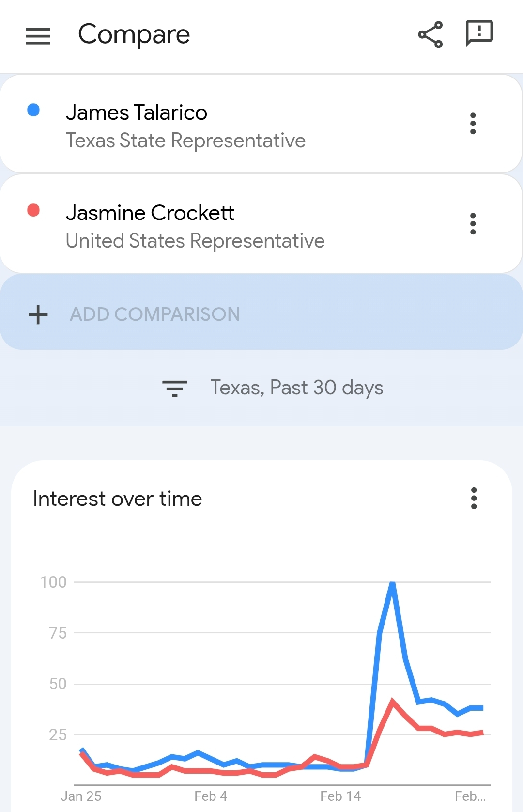This screenshot has height=812, width=523.
Task: Click the red Jasmine Crockett color dot
Action: [33, 210]
